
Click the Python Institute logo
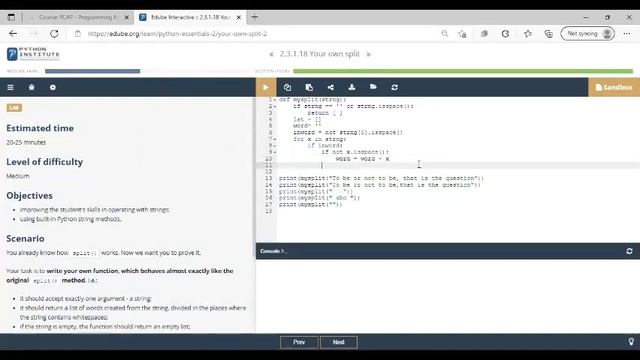[33, 53]
